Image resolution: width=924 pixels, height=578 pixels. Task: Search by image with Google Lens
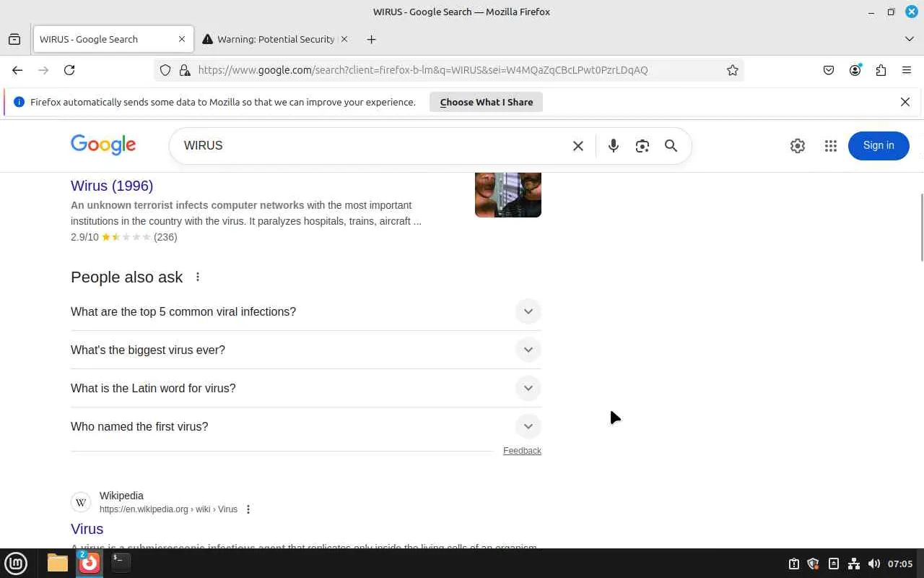[642, 146]
